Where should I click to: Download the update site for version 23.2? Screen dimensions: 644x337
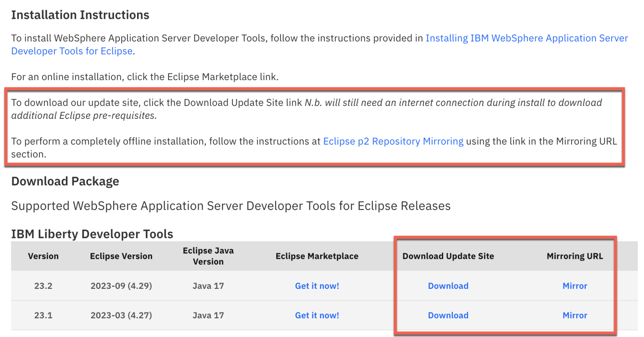click(x=448, y=286)
